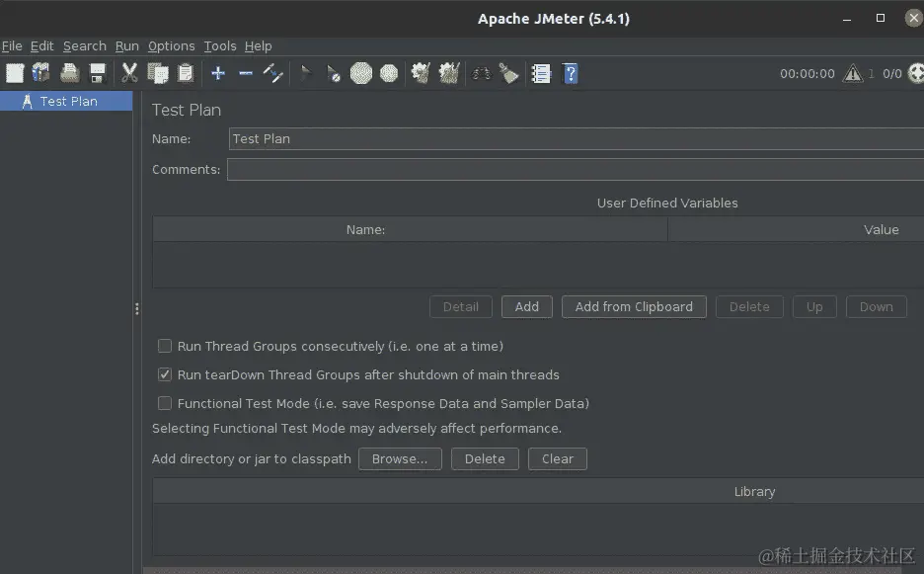Open search with the binoculars icon
Image resolution: width=924 pixels, height=574 pixels.
pyautogui.click(x=481, y=73)
